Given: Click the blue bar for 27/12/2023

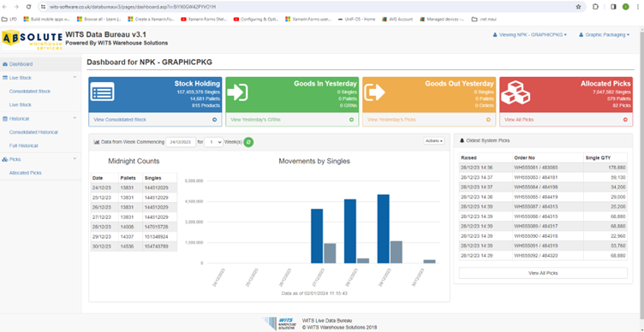Looking at the screenshot, I should (317, 236).
